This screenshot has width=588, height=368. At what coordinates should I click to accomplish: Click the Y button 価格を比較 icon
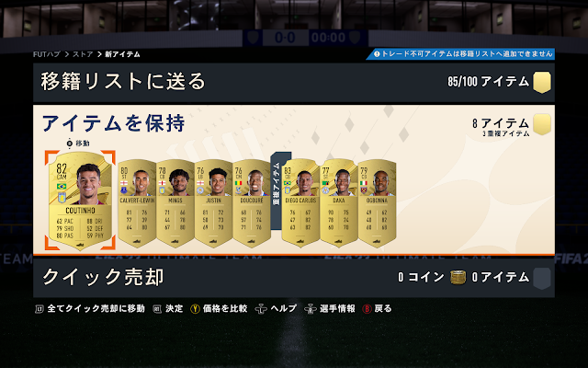(x=195, y=309)
